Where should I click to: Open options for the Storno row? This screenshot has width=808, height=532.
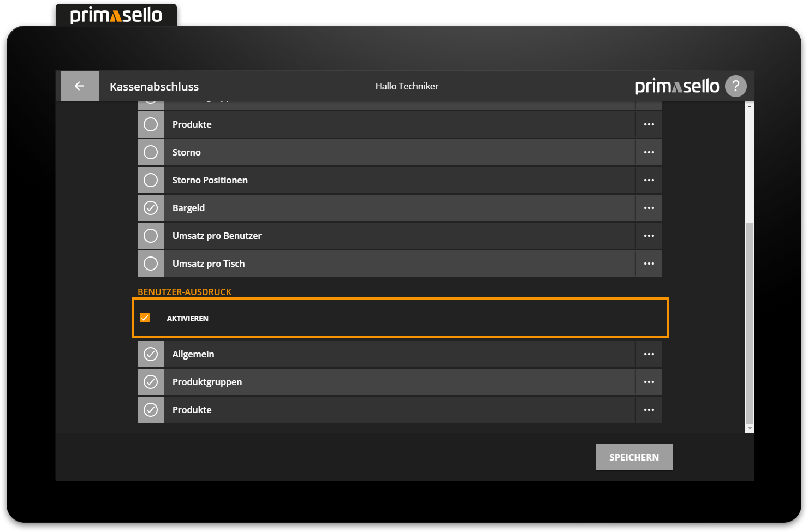point(649,152)
